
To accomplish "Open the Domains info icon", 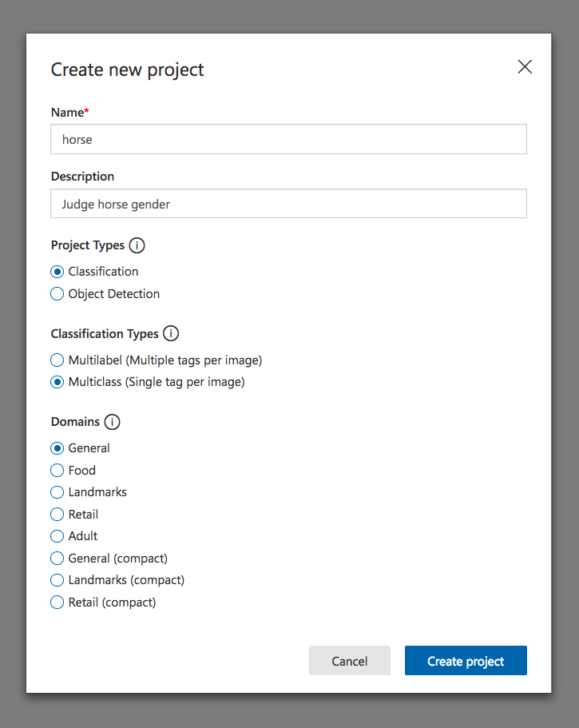I will (x=112, y=422).
